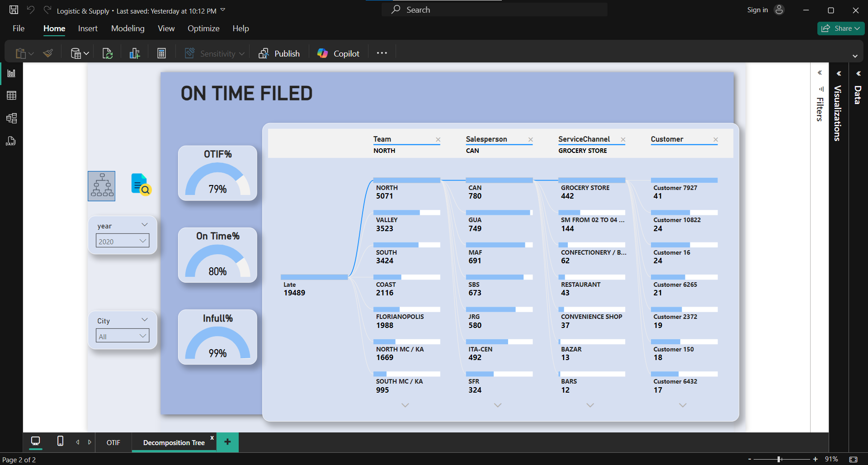
Task: Open the DAX query view icon
Action: 11,141
